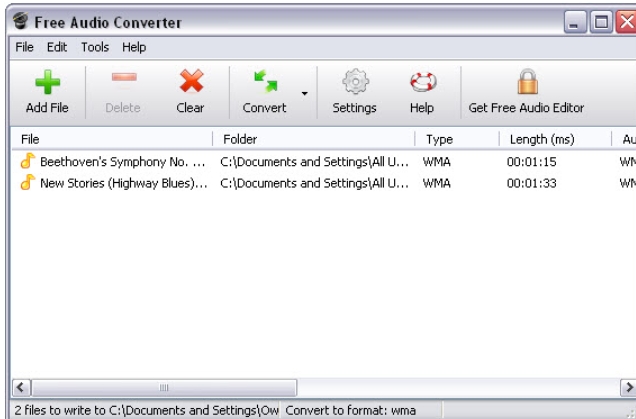Expand the Convert format dropdown arrow

click(305, 93)
